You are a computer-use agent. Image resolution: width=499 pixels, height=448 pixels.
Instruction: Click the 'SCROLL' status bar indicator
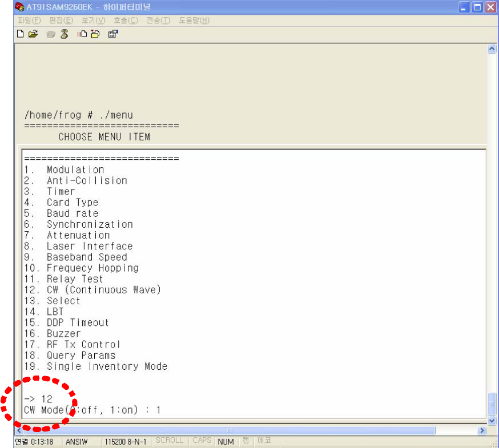click(x=170, y=441)
